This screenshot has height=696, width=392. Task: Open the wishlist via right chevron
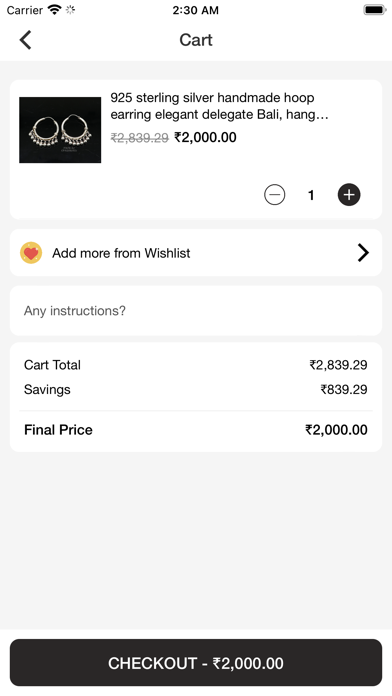coord(363,253)
